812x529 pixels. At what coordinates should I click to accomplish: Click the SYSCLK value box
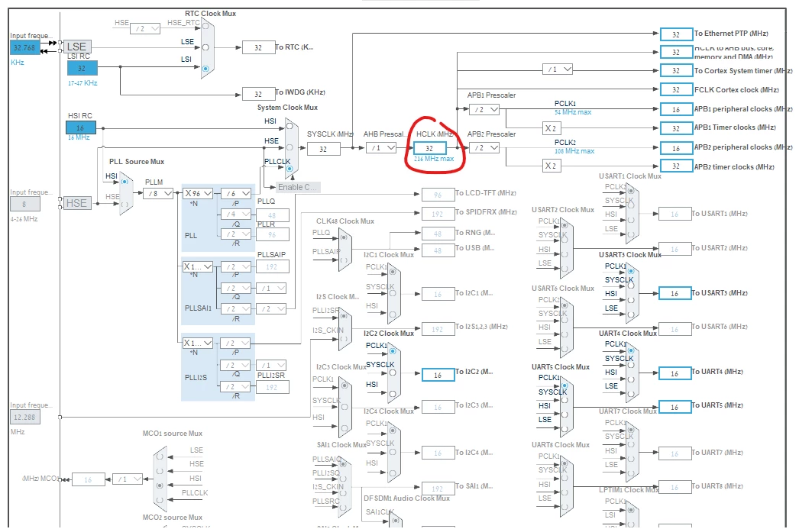(x=324, y=149)
